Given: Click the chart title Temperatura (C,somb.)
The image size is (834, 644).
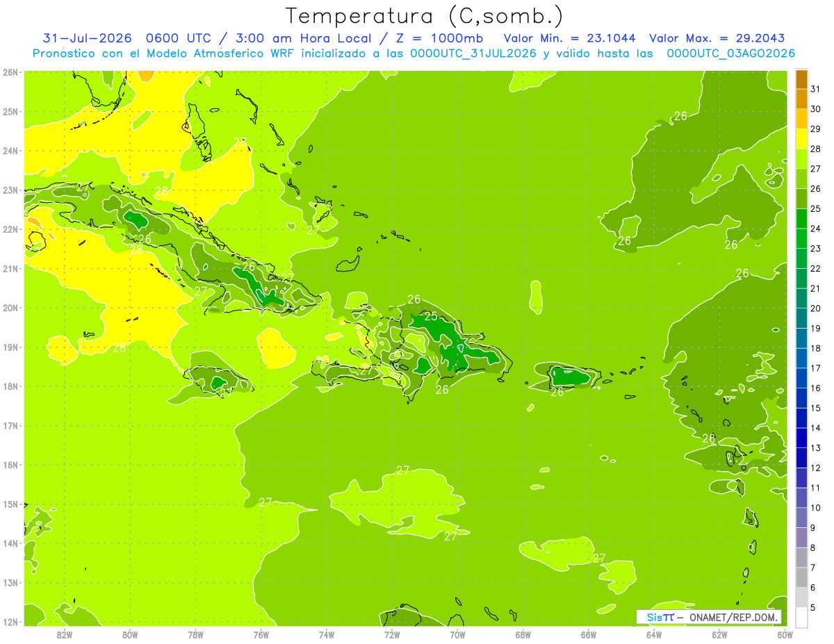Looking at the screenshot, I should [x=425, y=16].
